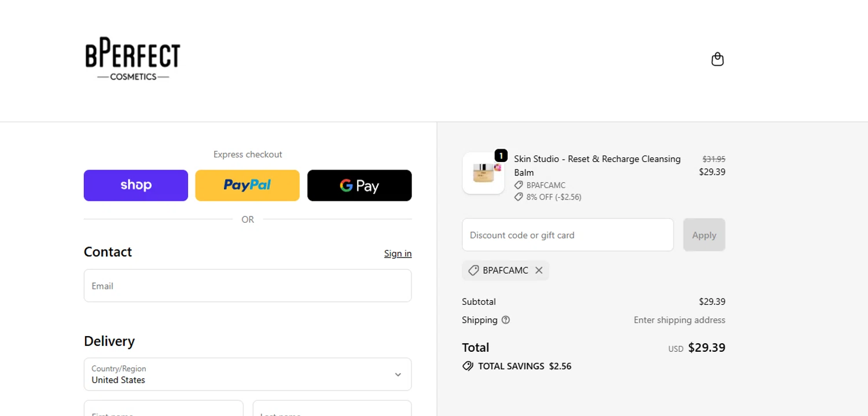Image resolution: width=868 pixels, height=416 pixels.
Task: Click the Contact section heading
Action: pyautogui.click(x=108, y=252)
